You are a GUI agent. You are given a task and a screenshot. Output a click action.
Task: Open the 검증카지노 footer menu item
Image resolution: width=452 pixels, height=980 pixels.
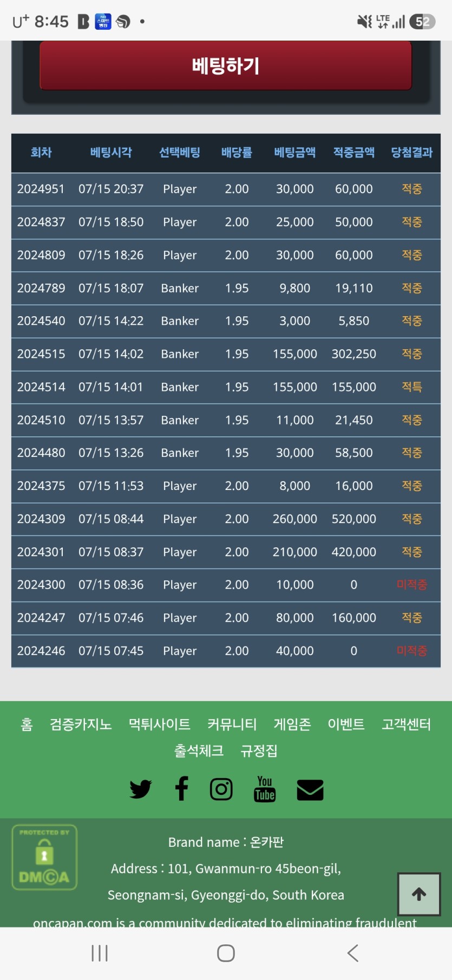pos(81,724)
